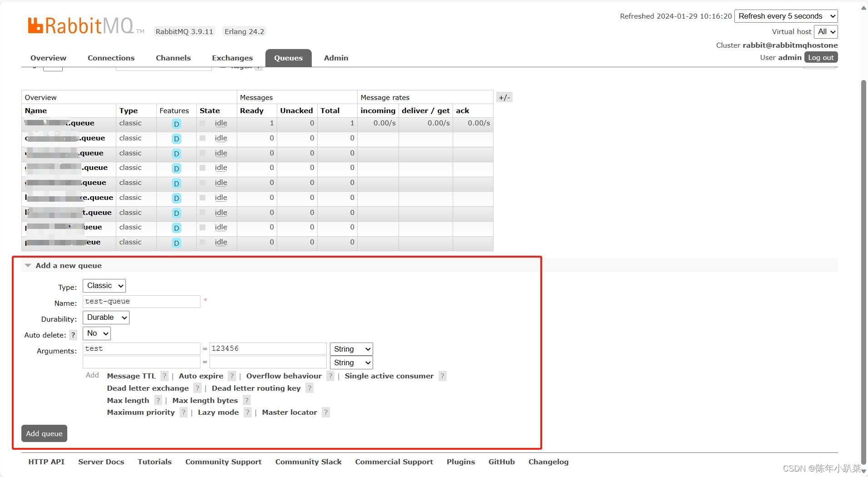Click the Maximum priority help question mark

tap(184, 412)
